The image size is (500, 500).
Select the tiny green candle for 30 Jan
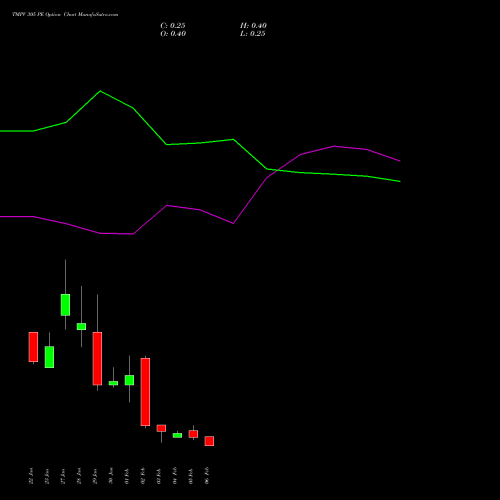point(113,383)
